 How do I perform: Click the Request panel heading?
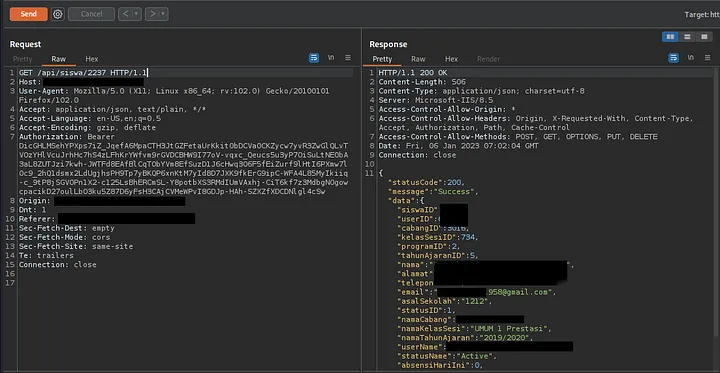[25, 44]
